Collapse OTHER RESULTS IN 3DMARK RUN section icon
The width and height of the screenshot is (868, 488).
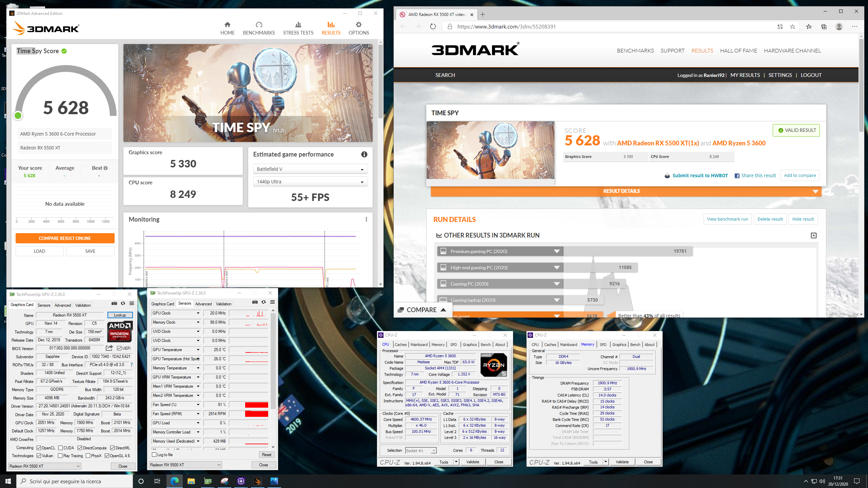(x=814, y=236)
